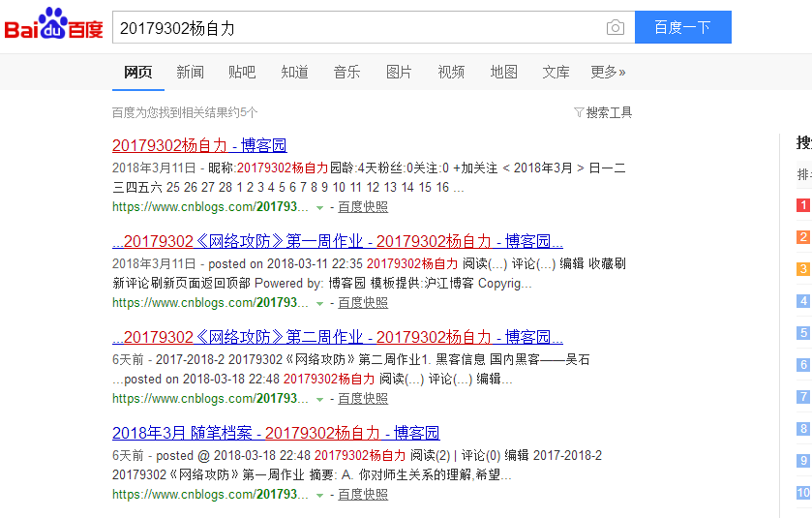
Task: Switch to the 视频 tab
Action: pos(452,72)
